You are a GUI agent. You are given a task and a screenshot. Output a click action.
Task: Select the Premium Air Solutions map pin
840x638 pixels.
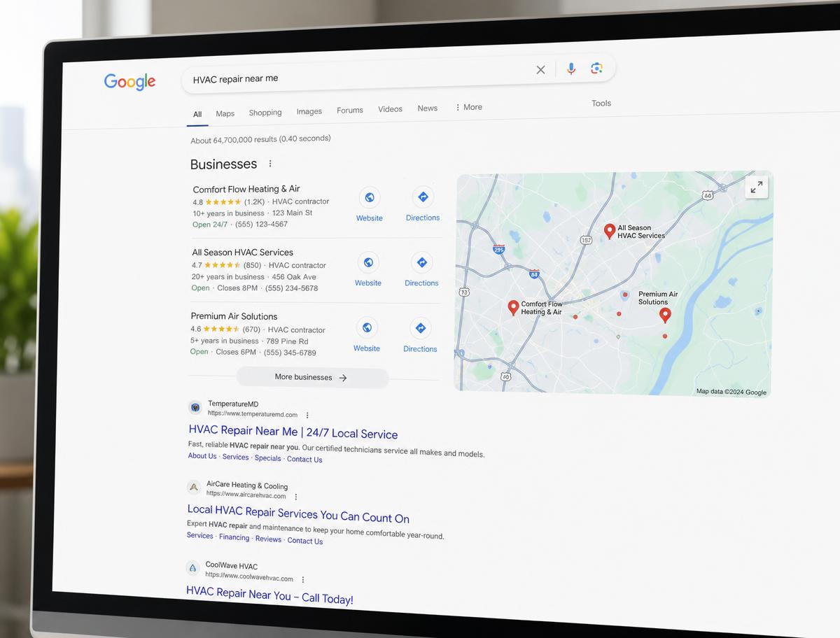point(665,316)
